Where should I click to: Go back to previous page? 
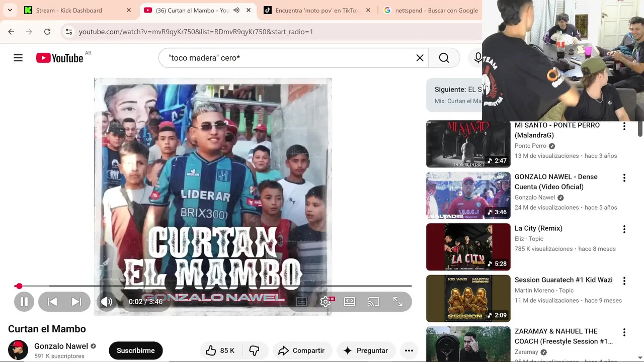(x=11, y=32)
